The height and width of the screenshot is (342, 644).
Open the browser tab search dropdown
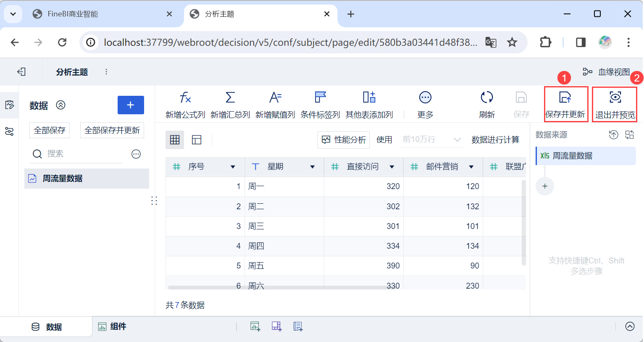click(13, 14)
